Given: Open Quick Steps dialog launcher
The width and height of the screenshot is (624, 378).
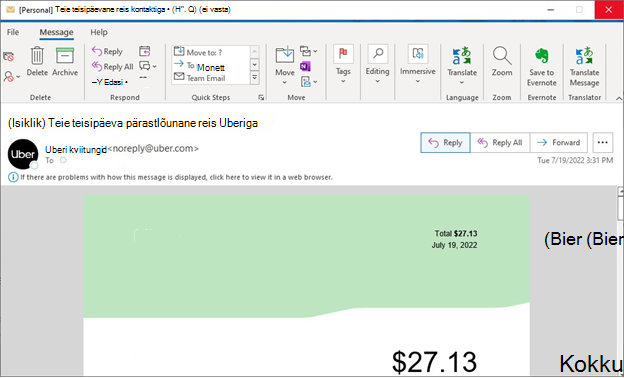Looking at the screenshot, I should tap(261, 97).
